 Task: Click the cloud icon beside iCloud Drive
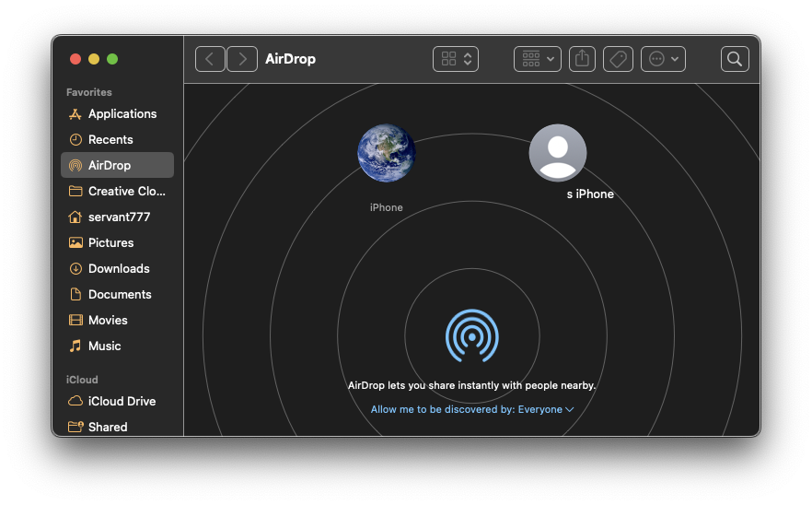pos(75,401)
